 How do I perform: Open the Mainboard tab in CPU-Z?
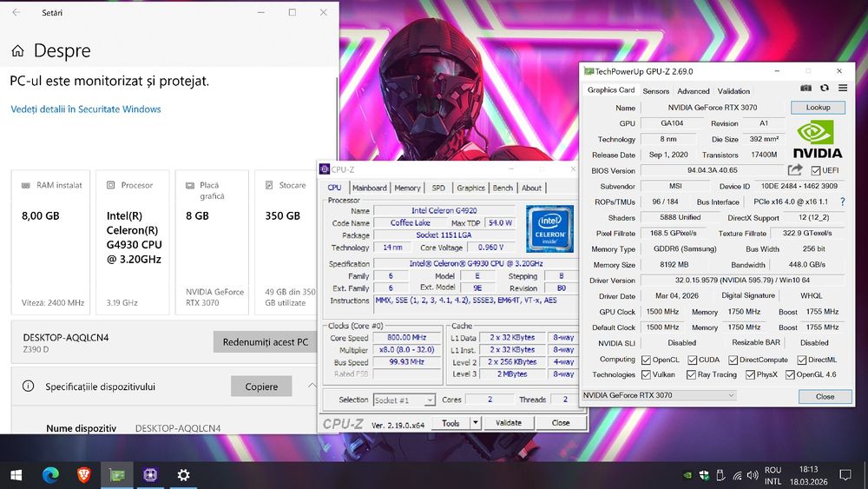(369, 188)
